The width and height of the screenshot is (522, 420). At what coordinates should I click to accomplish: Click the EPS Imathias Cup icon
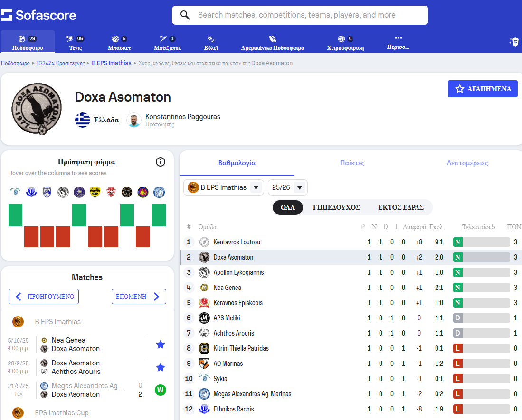(x=18, y=413)
